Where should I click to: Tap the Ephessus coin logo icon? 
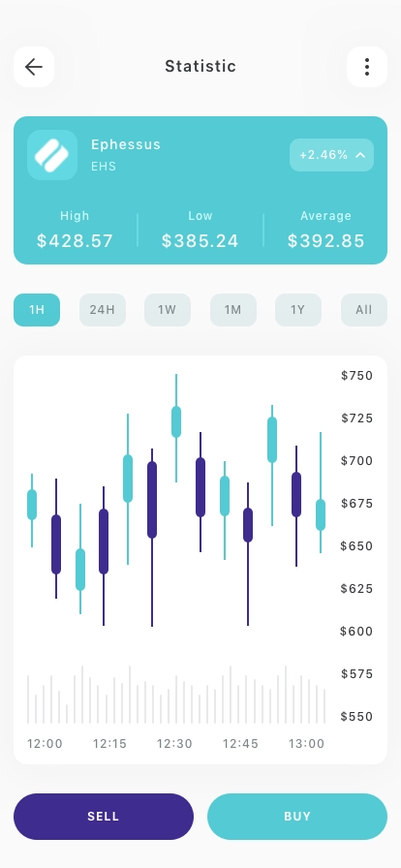[x=52, y=155]
